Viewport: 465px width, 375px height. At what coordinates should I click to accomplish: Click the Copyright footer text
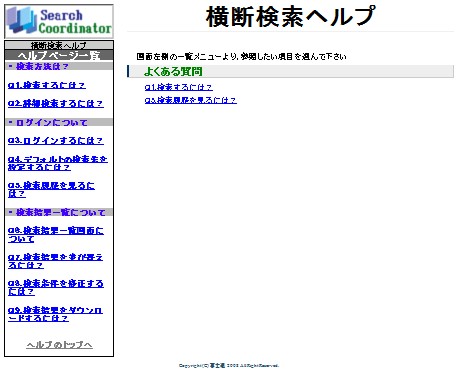click(x=229, y=366)
